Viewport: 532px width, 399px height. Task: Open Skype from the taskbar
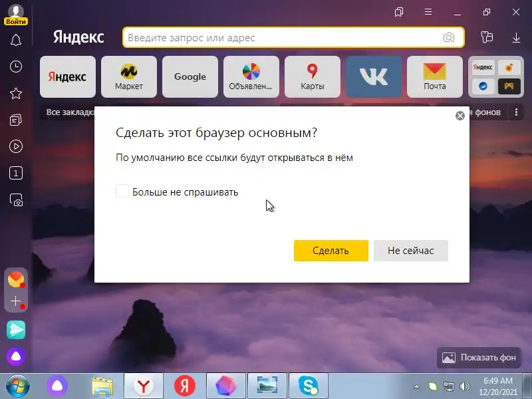click(x=309, y=386)
